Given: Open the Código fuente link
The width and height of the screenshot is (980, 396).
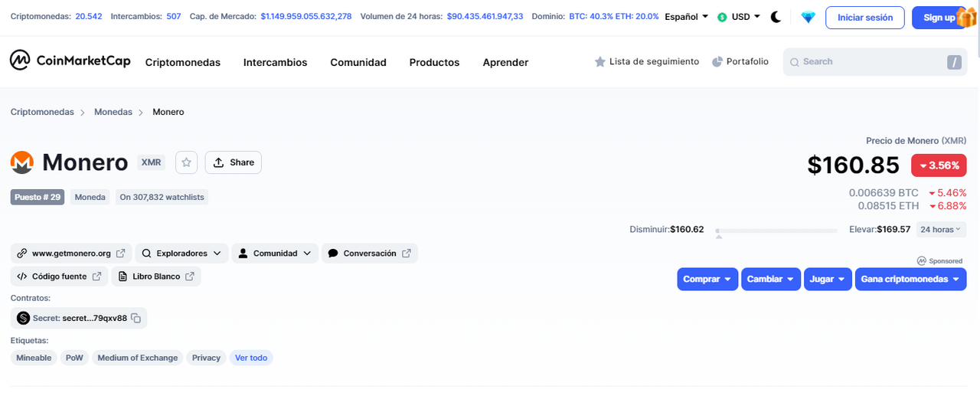Looking at the screenshot, I should 59,277.
